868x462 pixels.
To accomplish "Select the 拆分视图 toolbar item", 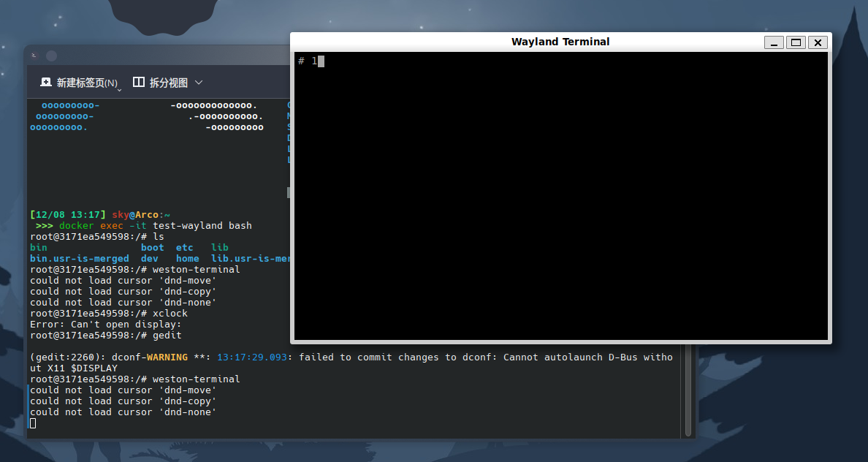I will [167, 82].
